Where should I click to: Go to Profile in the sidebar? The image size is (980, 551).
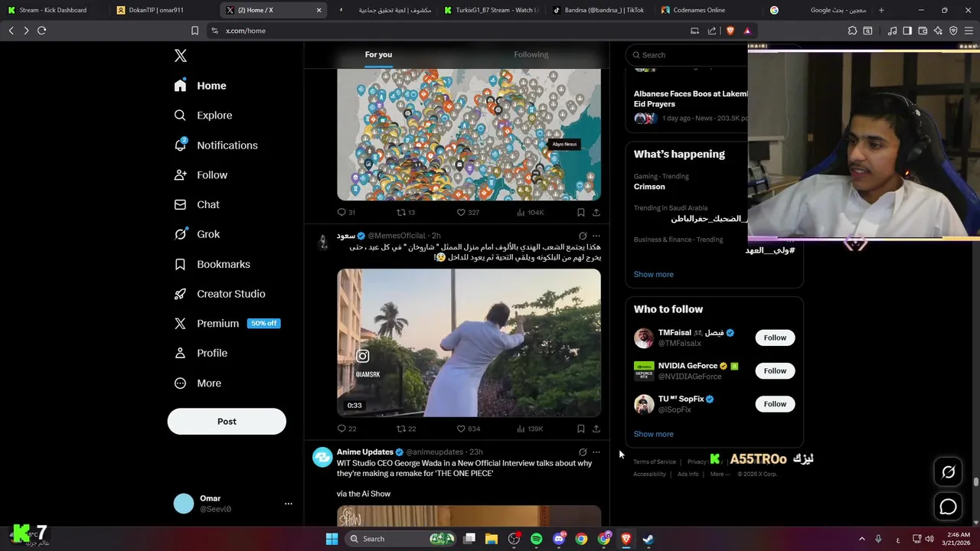tap(201, 354)
